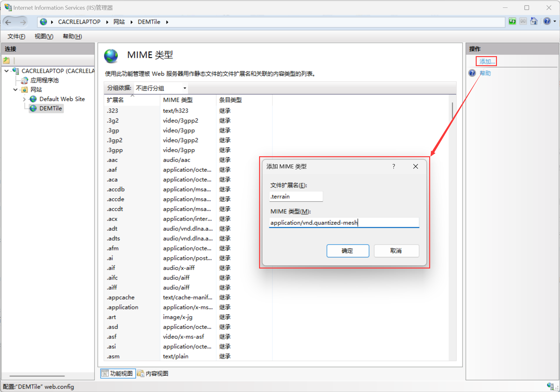This screenshot has width=560, height=392.
Task: Click the Content View tab icon
Action: click(x=141, y=373)
